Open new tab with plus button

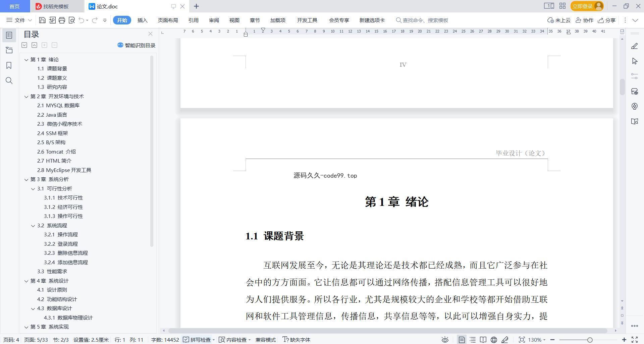click(x=197, y=6)
